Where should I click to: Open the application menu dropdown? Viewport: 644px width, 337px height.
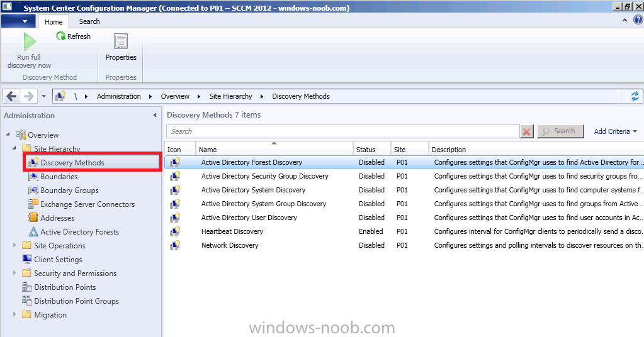pos(18,21)
